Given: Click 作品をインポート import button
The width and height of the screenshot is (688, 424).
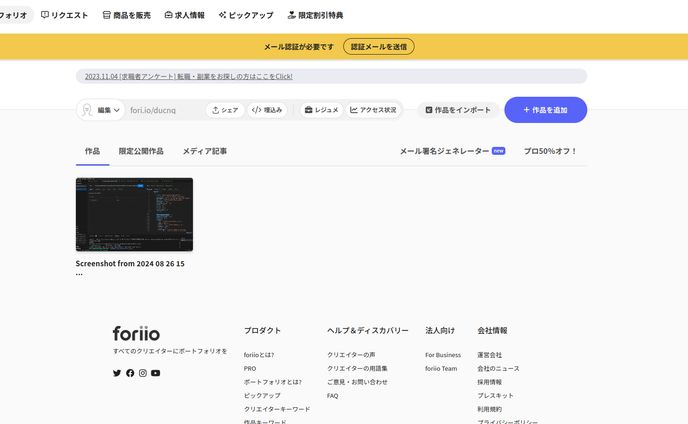Looking at the screenshot, I should tap(457, 110).
